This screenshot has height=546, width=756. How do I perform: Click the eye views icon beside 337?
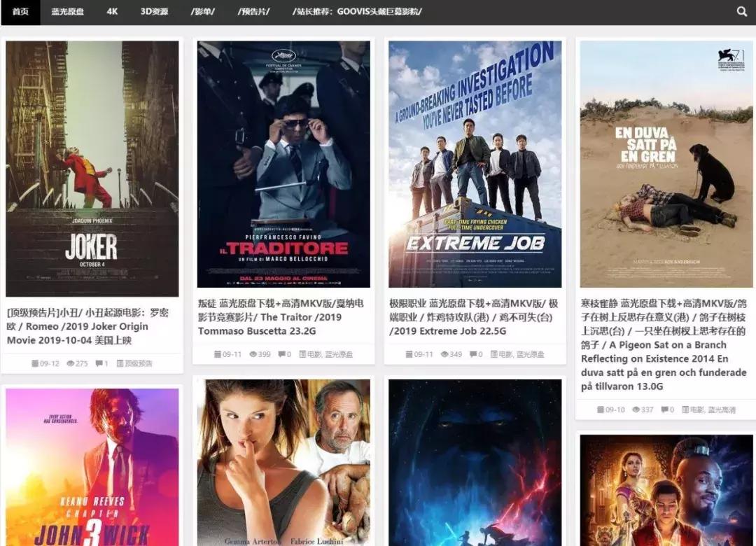[x=636, y=409]
